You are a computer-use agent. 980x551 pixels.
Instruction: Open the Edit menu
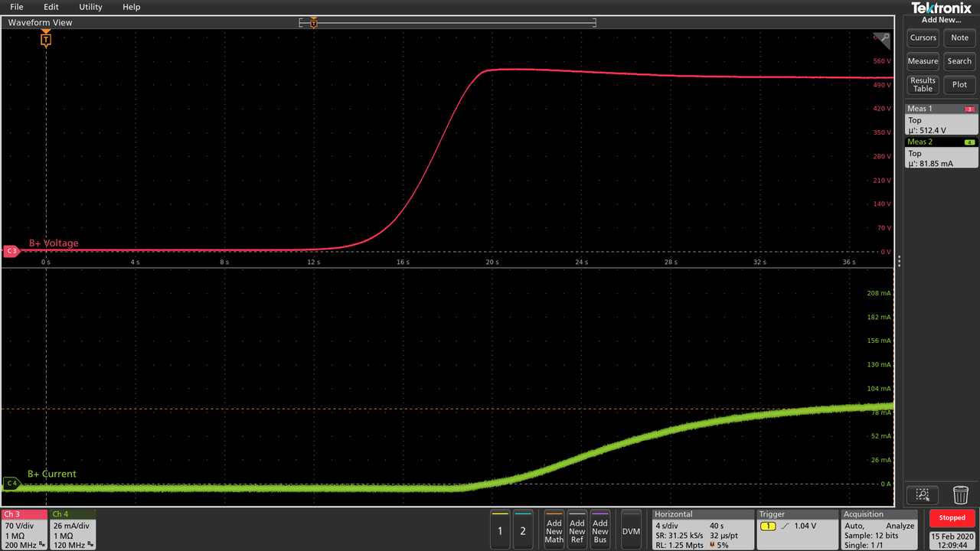(51, 7)
